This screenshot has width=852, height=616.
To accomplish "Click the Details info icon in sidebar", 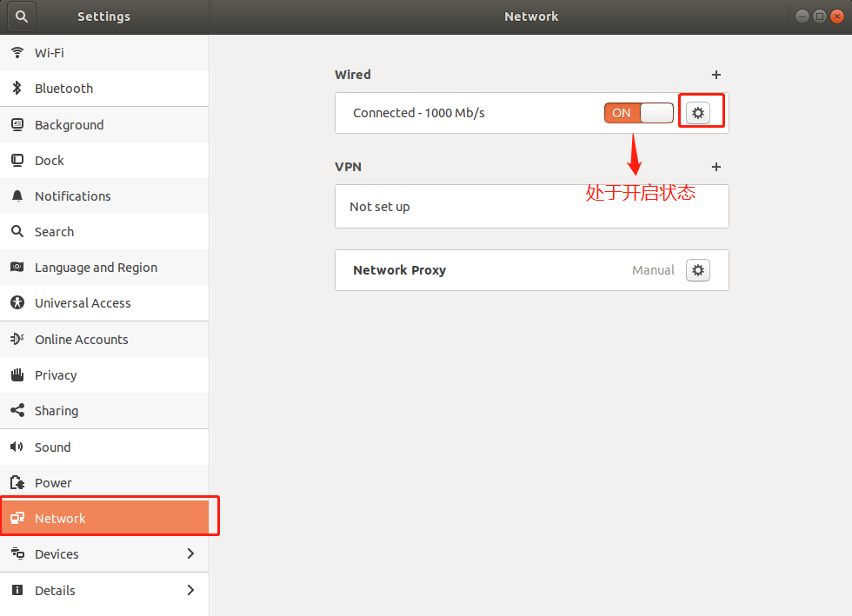I will click(x=17, y=590).
